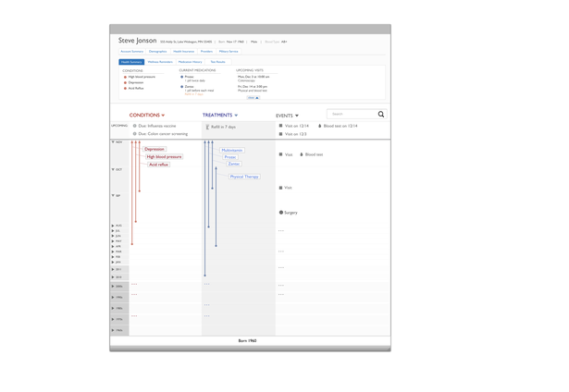Open the Treatments dropdown
The height and width of the screenshot is (392, 569).
220,115
